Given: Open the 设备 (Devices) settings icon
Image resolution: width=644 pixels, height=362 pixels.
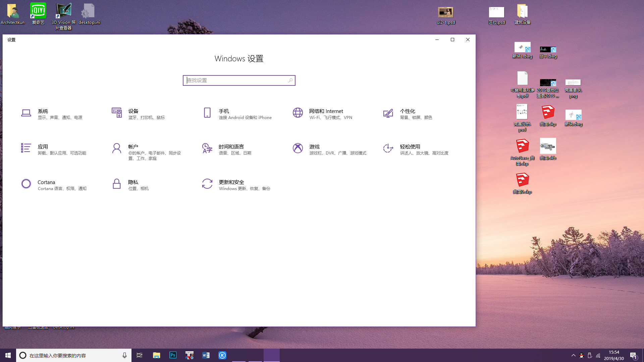Looking at the screenshot, I should pyautogui.click(x=117, y=113).
